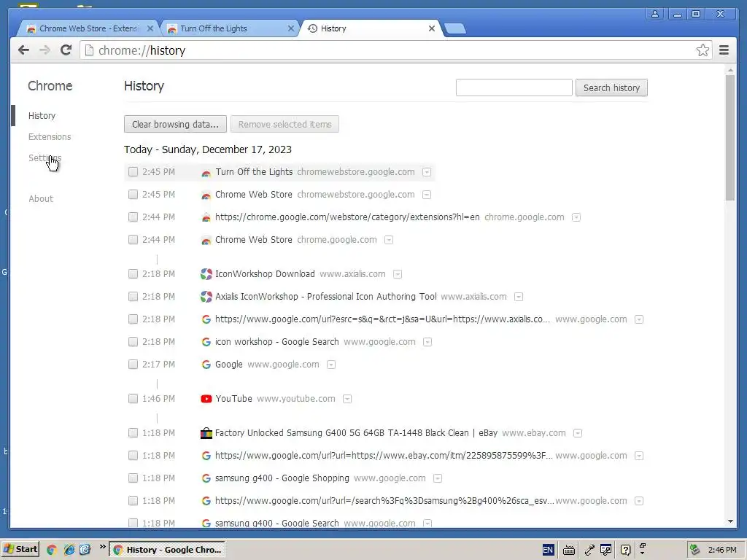Open the on-screen keyboard tray icon
This screenshot has height=560, width=747.
coord(569,550)
